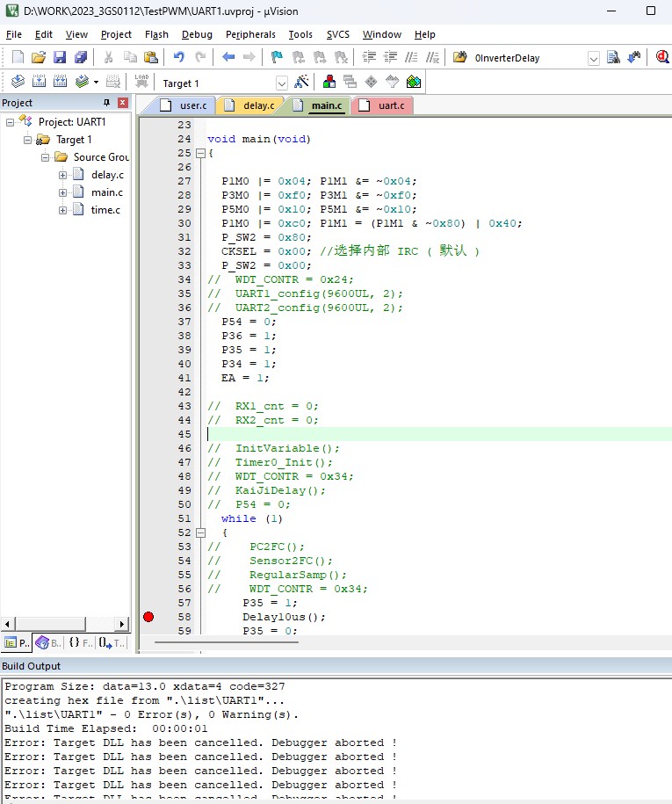Viewport: 672px width, 804px height.
Task: Close the Project panel
Action: pos(123,103)
